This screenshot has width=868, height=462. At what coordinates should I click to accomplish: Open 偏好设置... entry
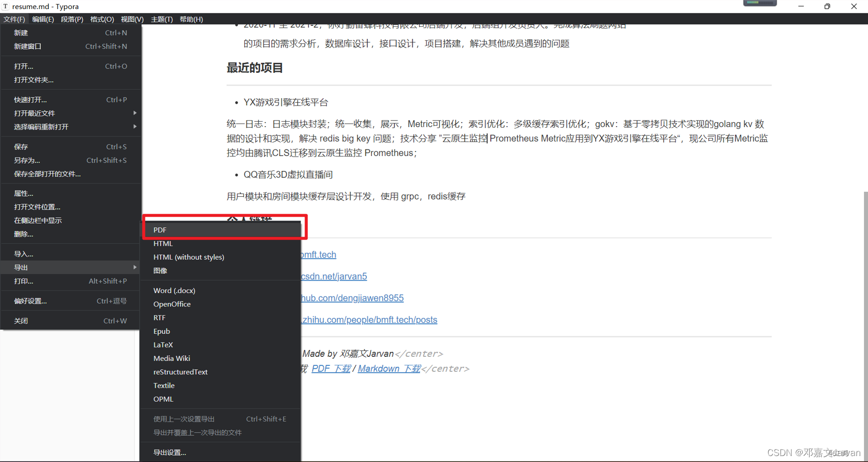click(71, 301)
